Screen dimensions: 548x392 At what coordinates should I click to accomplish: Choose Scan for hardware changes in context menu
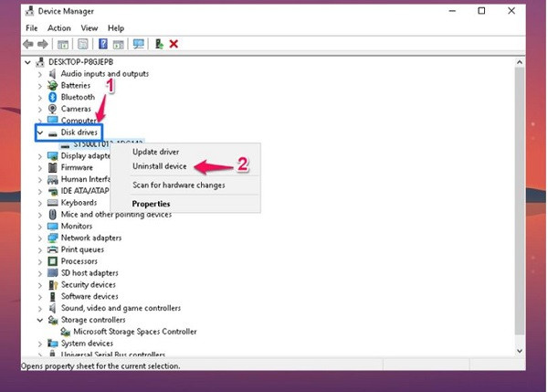179,185
